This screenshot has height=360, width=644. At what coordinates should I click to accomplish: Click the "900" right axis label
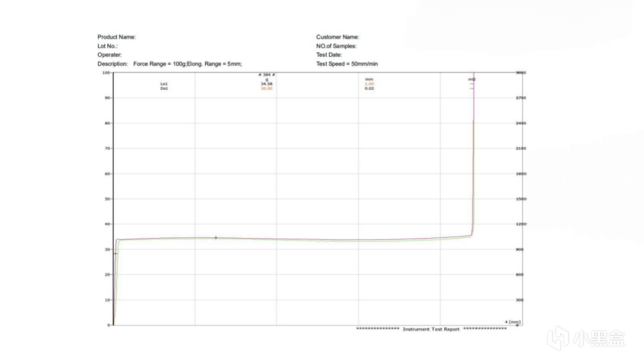[x=520, y=249]
